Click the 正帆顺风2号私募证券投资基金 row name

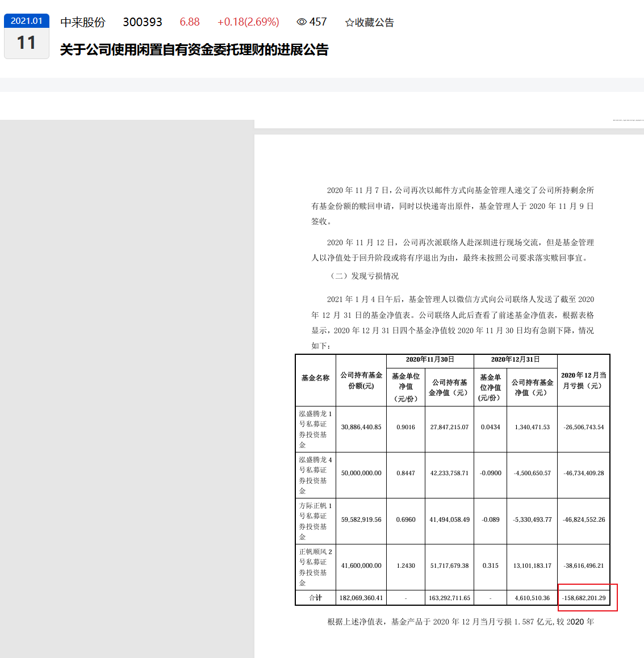(x=315, y=567)
